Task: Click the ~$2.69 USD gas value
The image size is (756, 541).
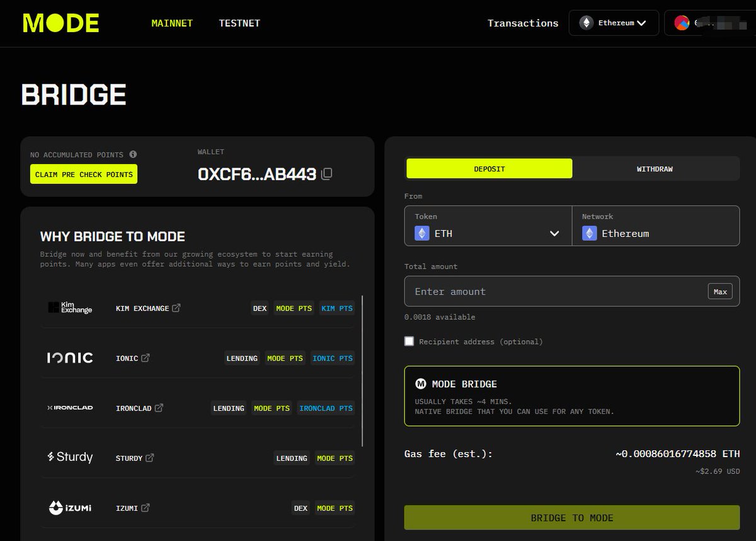Action: pyautogui.click(x=718, y=471)
